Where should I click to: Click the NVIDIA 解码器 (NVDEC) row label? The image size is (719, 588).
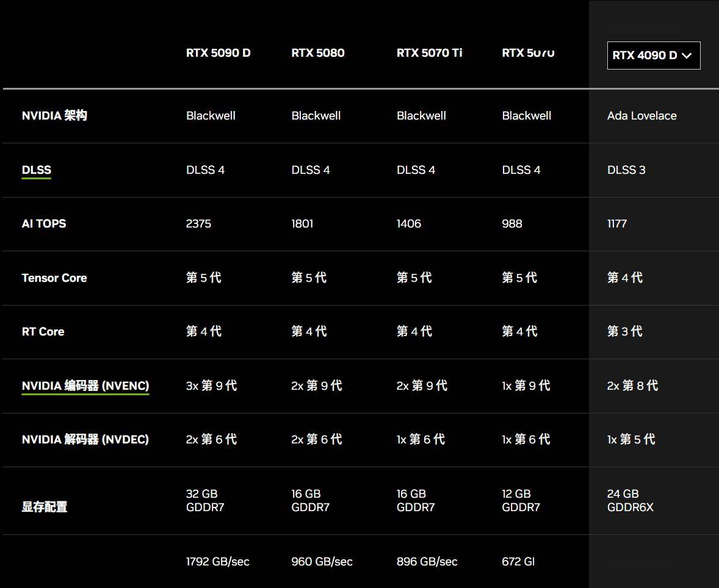(x=85, y=440)
